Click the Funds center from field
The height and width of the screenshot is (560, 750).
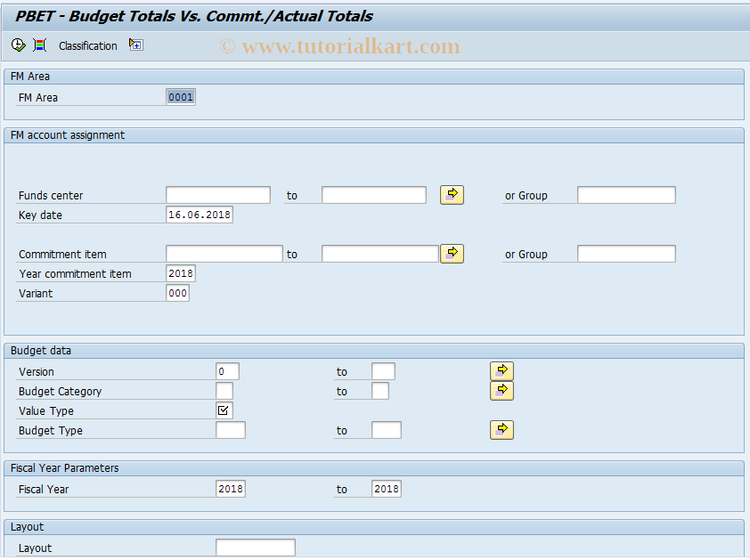218,195
